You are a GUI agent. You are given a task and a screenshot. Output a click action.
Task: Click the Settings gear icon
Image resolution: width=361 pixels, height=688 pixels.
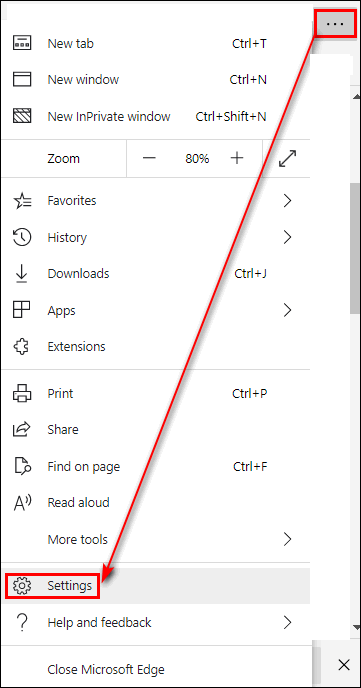[22, 586]
